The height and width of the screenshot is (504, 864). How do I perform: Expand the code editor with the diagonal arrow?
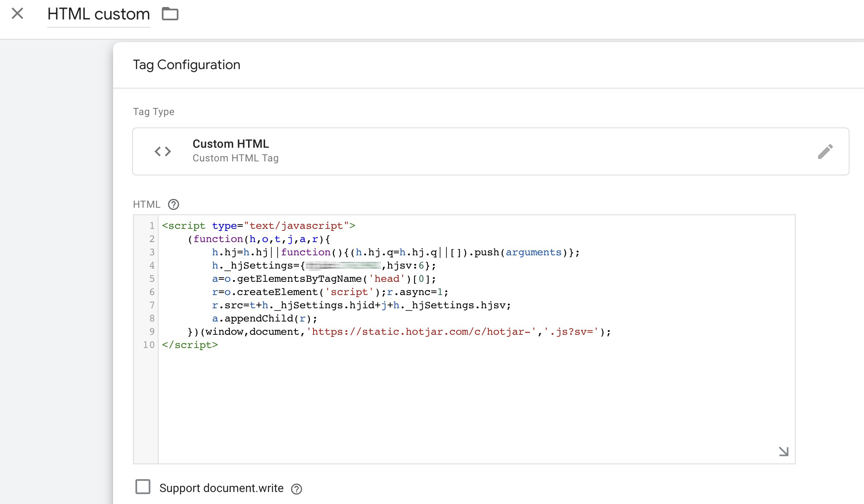tap(783, 452)
